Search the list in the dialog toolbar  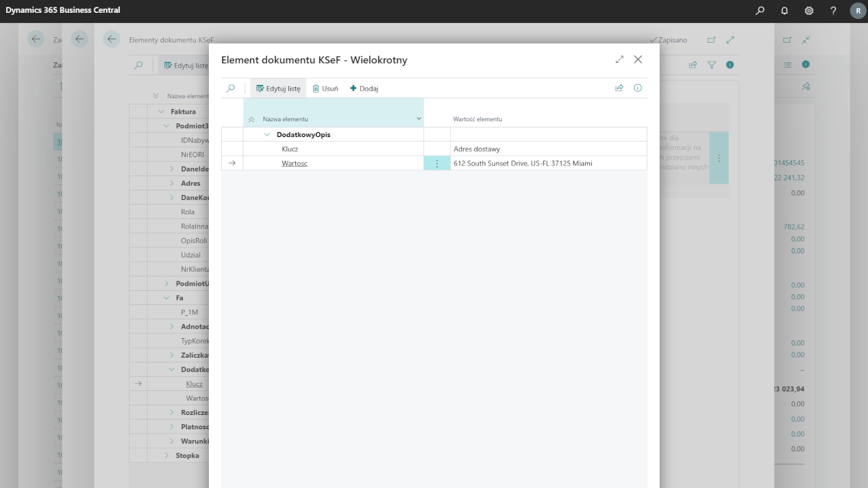point(231,88)
